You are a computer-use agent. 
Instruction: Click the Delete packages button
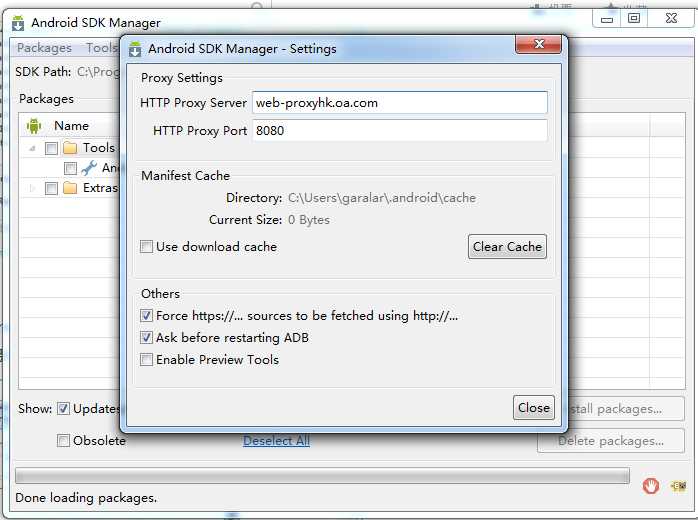[x=611, y=441]
